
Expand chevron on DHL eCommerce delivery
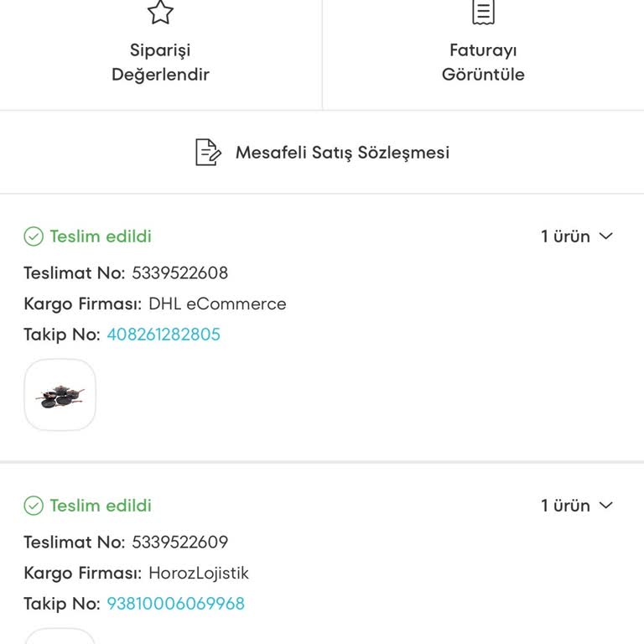pyautogui.click(x=606, y=236)
